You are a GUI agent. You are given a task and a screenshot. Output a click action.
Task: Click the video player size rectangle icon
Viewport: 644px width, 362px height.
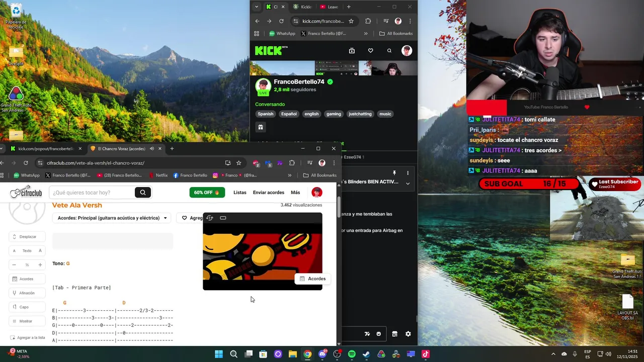pos(223,218)
